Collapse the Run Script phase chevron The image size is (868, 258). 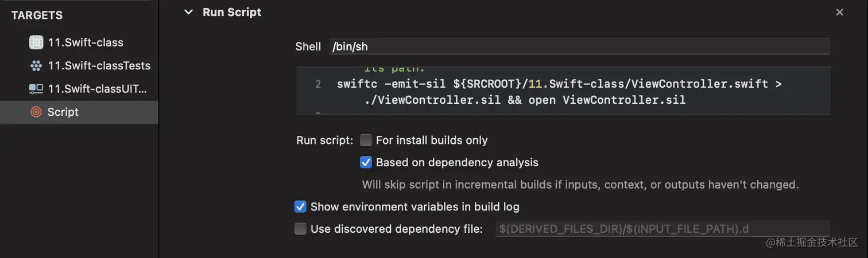pyautogui.click(x=188, y=12)
